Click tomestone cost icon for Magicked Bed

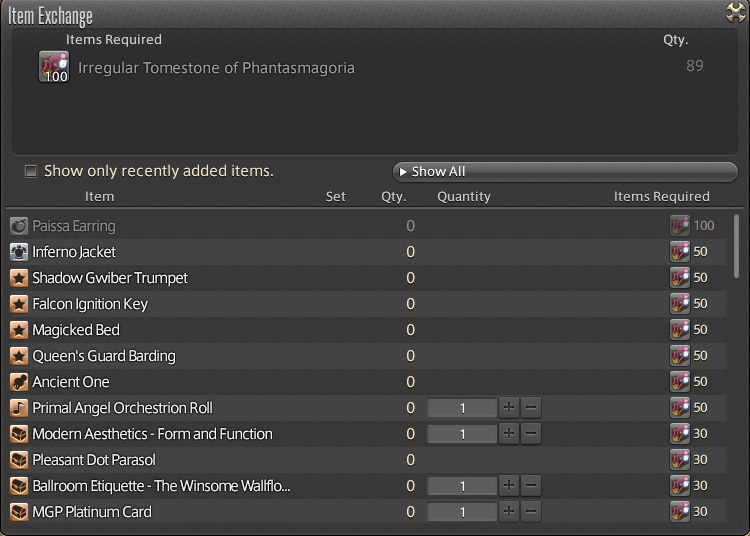tap(680, 329)
